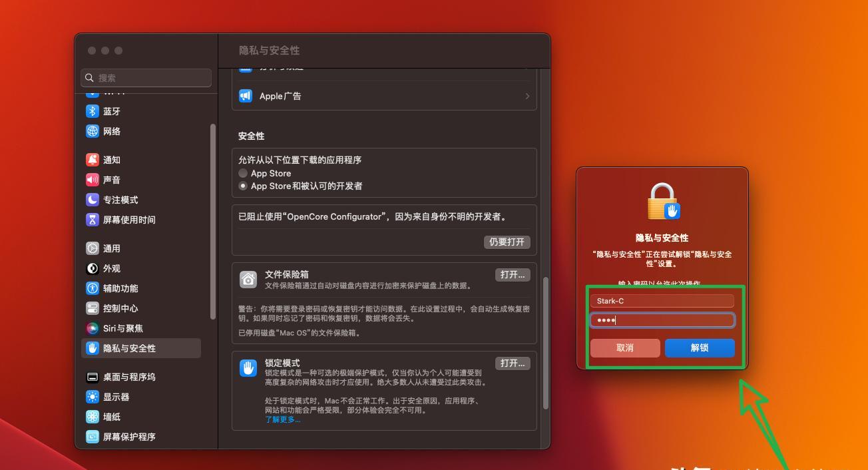The height and width of the screenshot is (470, 868).
Task: Click 打开 button for 锁定模式
Action: (513, 363)
